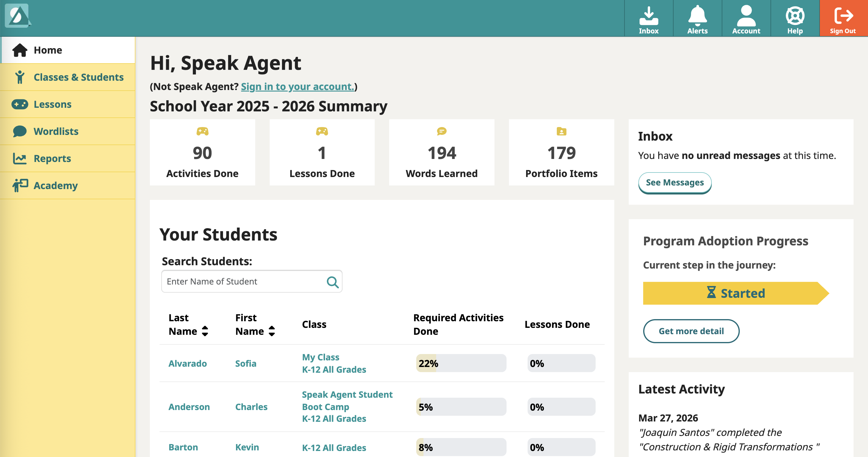Open Account settings via the person icon
868x457 pixels.
pos(746,17)
